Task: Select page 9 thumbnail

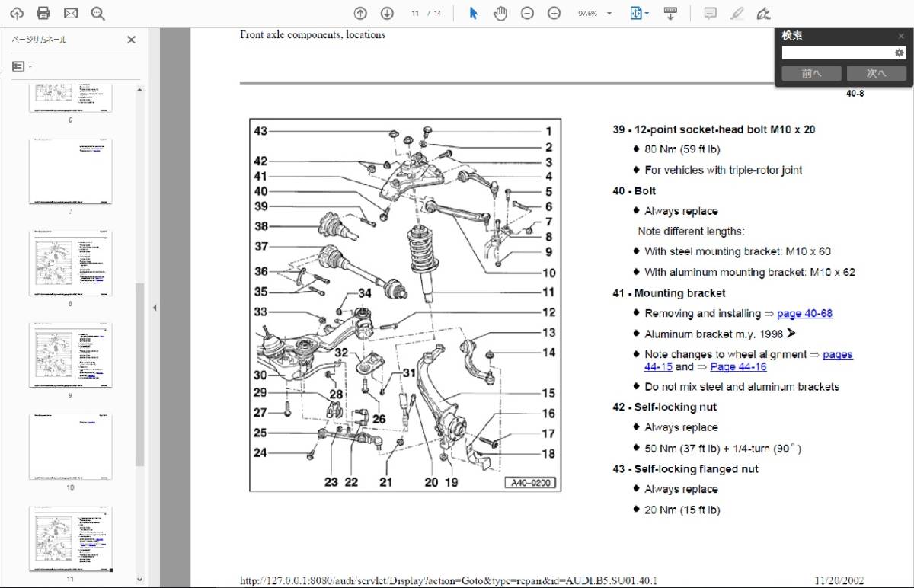Action: (x=71, y=355)
